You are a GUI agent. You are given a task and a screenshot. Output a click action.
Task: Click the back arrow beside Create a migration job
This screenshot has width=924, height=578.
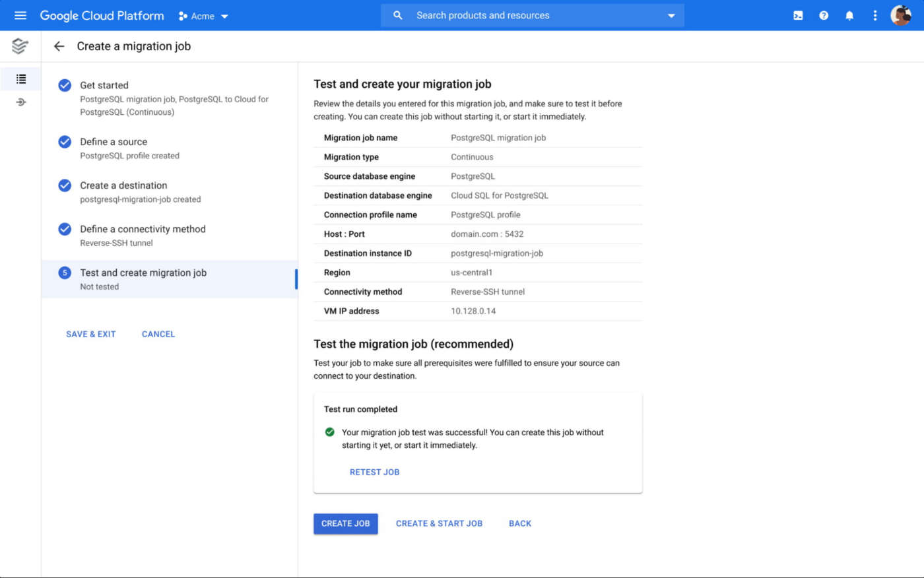click(x=59, y=46)
